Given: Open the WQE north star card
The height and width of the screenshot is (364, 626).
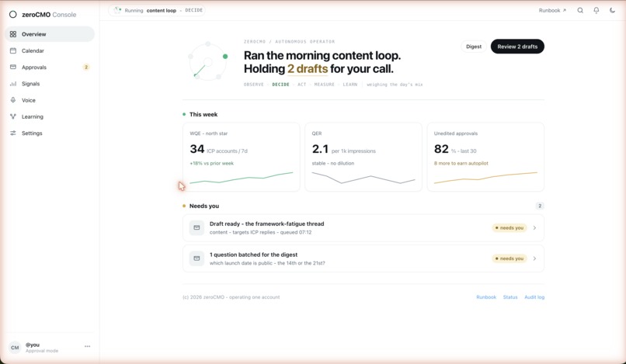Looking at the screenshot, I should (x=241, y=157).
